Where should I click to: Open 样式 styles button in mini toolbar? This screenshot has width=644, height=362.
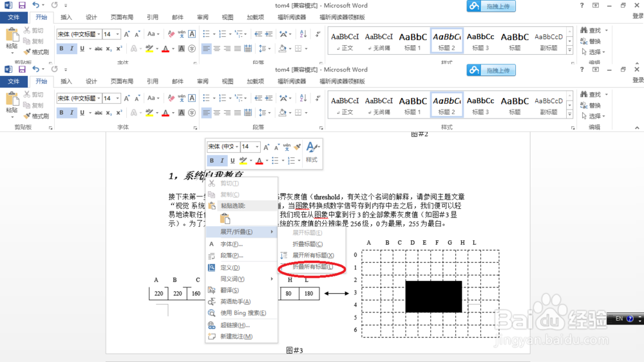[x=312, y=153]
